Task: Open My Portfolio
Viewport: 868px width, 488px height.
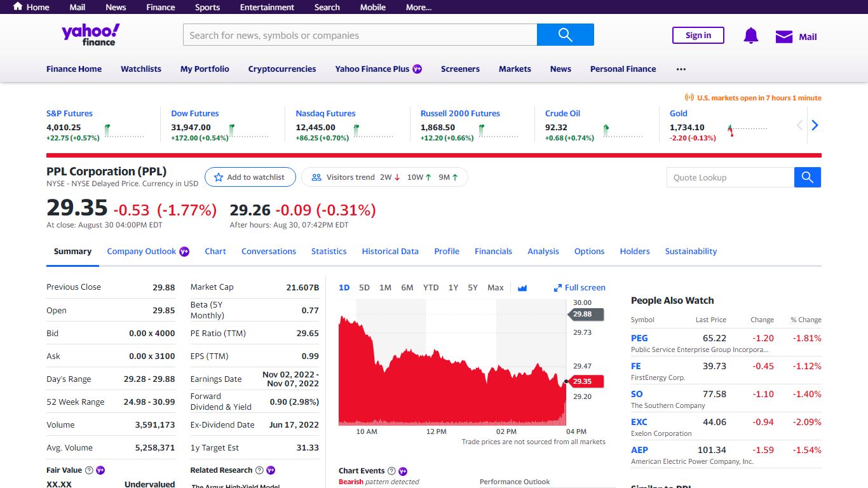Action: (205, 69)
